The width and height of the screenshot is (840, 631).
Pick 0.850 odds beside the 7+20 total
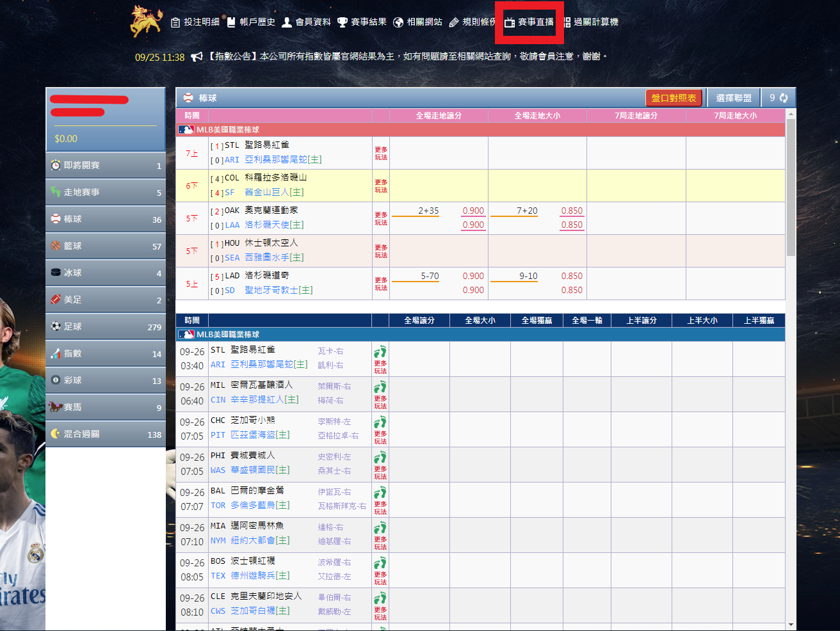(572, 211)
